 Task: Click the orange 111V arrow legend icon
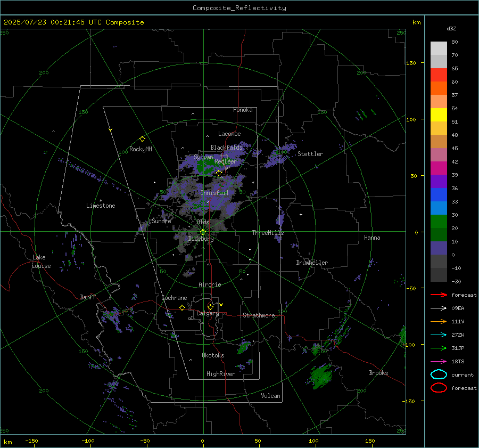click(x=439, y=321)
